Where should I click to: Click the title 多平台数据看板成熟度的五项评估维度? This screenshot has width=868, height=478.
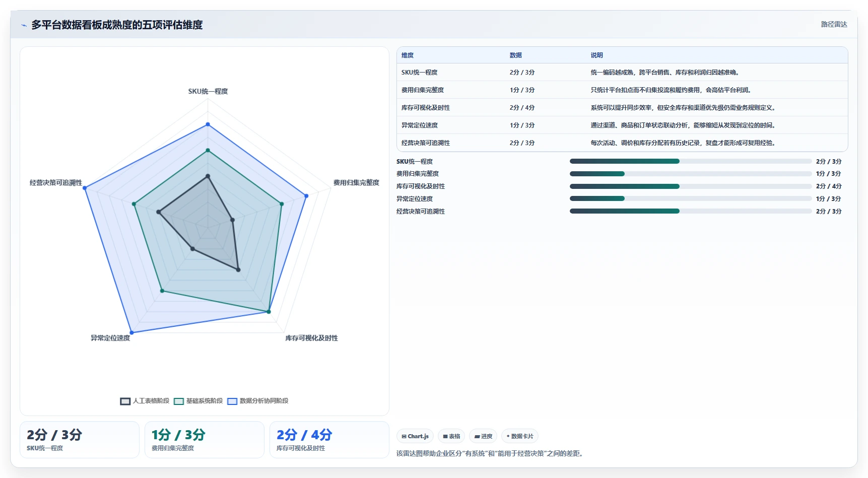coord(117,25)
